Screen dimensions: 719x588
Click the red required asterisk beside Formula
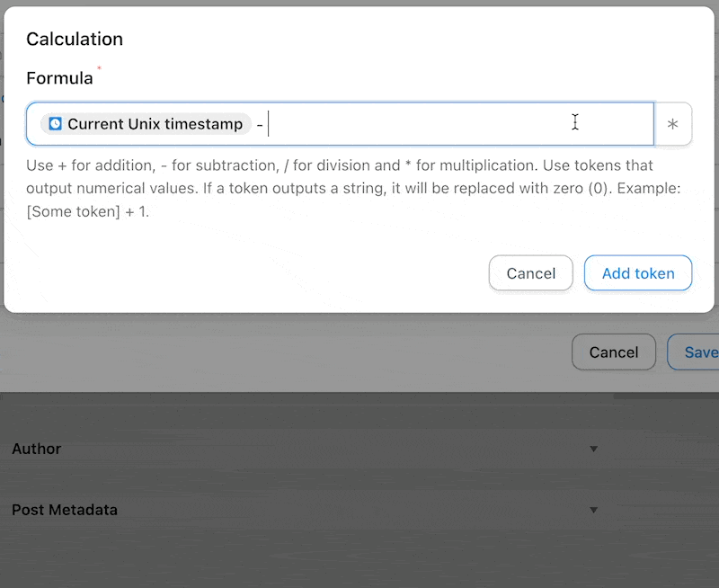pyautogui.click(x=99, y=68)
